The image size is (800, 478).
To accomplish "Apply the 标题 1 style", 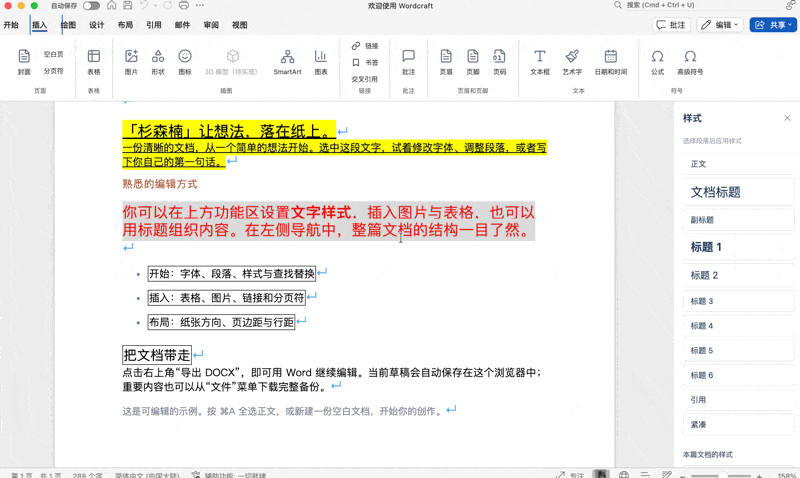I will point(738,247).
